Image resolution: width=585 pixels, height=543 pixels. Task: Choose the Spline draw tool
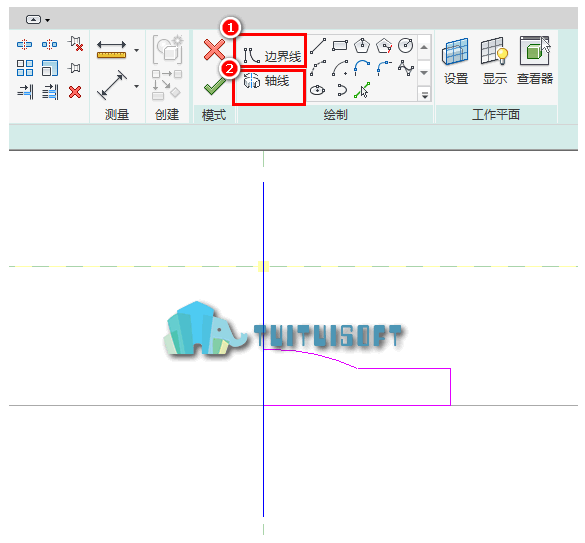(x=406, y=68)
